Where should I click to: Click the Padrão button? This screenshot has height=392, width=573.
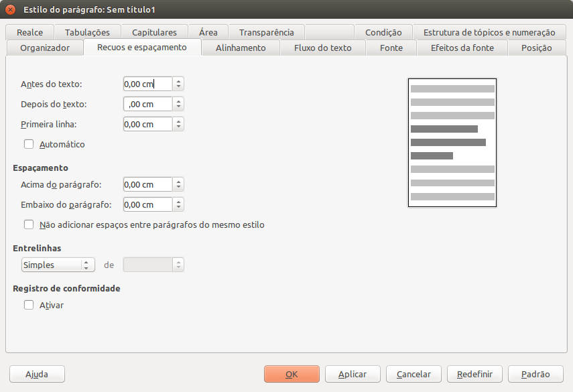(535, 374)
